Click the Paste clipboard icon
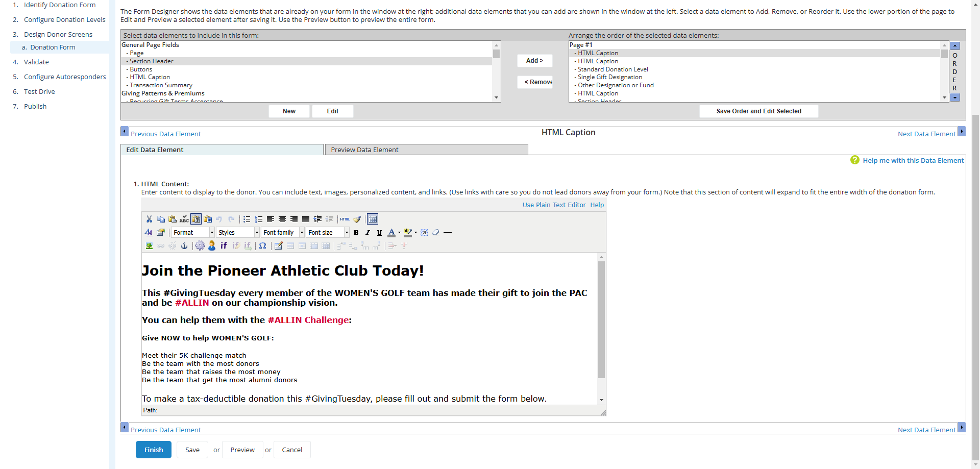980x469 pixels. [x=173, y=219]
